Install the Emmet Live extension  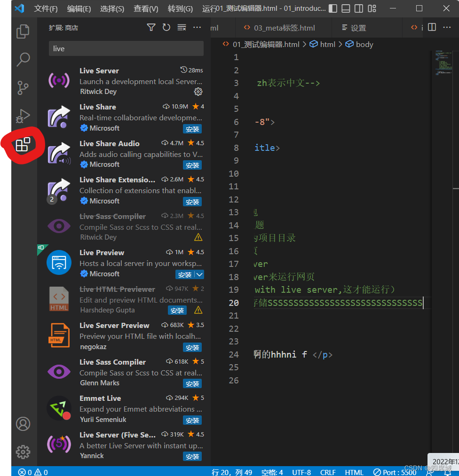[192, 420]
